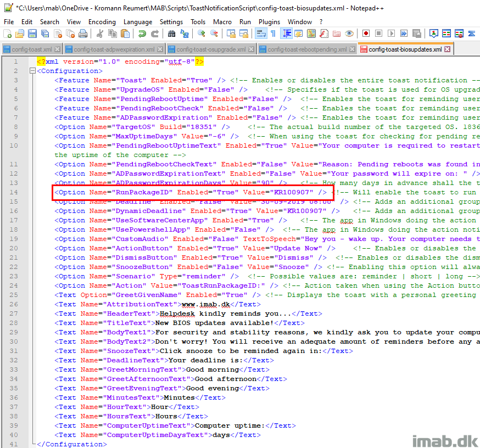Play back the recorded macro
Screen dimensions: 480x448
click(x=391, y=33)
